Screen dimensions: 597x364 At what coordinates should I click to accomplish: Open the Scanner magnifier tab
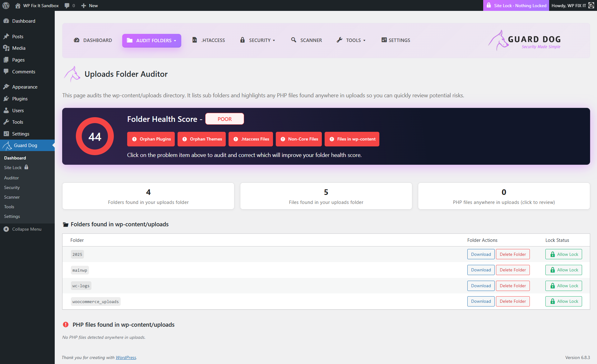306,40
